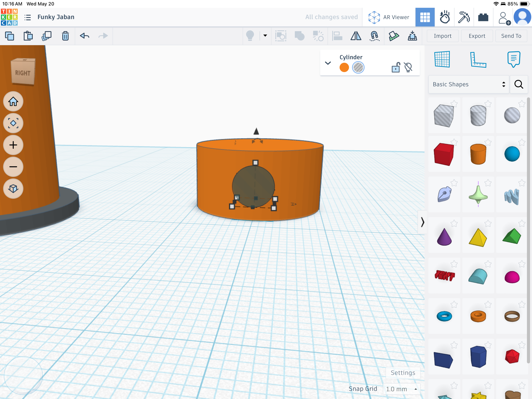Open the Settings button
The image size is (532, 399).
[403, 373]
